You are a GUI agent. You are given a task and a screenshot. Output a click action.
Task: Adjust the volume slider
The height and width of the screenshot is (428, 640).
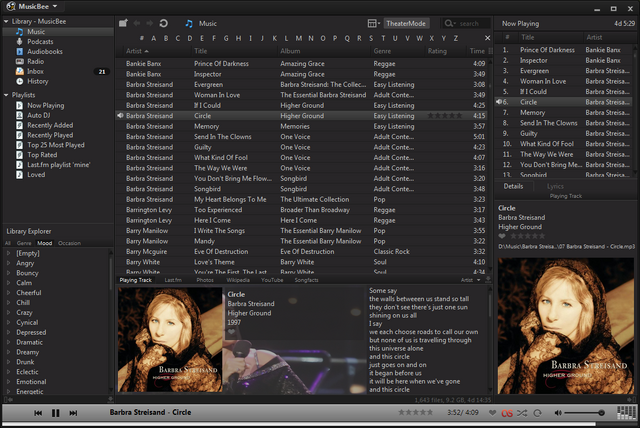click(584, 413)
